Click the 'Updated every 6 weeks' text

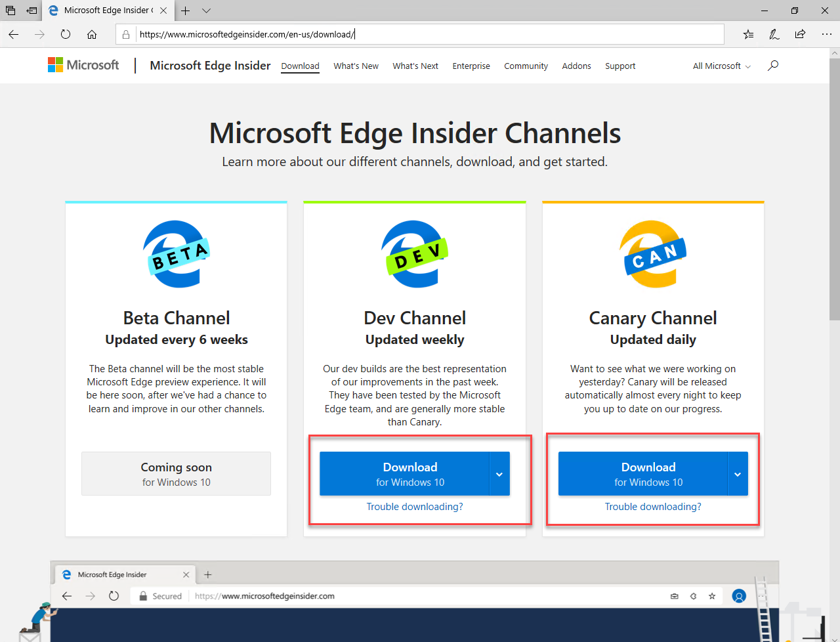coord(177,340)
